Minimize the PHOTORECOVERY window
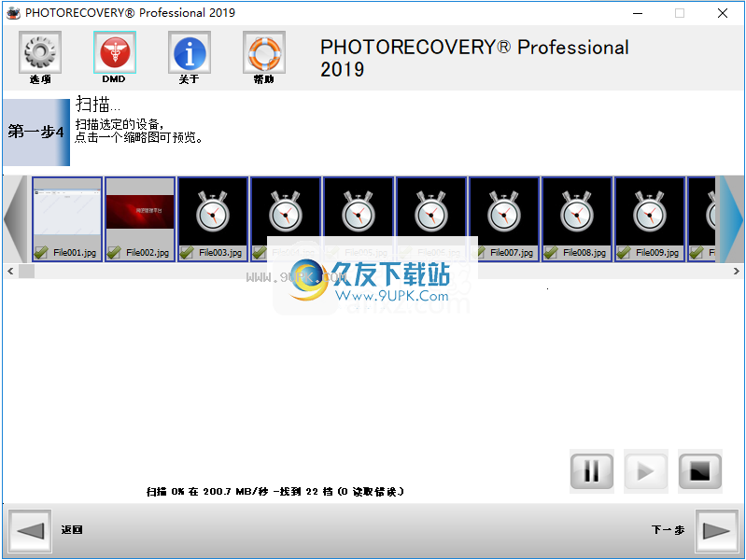This screenshot has height=560, width=746. tap(638, 13)
